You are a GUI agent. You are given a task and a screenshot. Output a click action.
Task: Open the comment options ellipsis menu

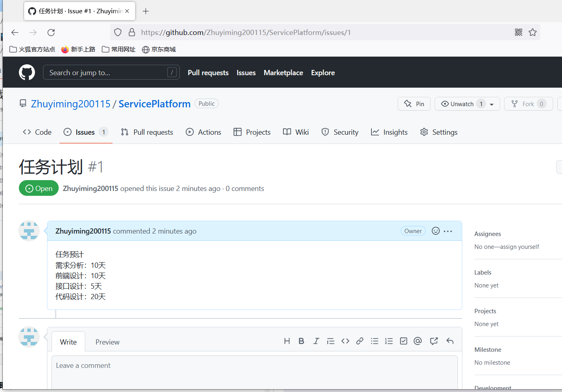coord(448,231)
